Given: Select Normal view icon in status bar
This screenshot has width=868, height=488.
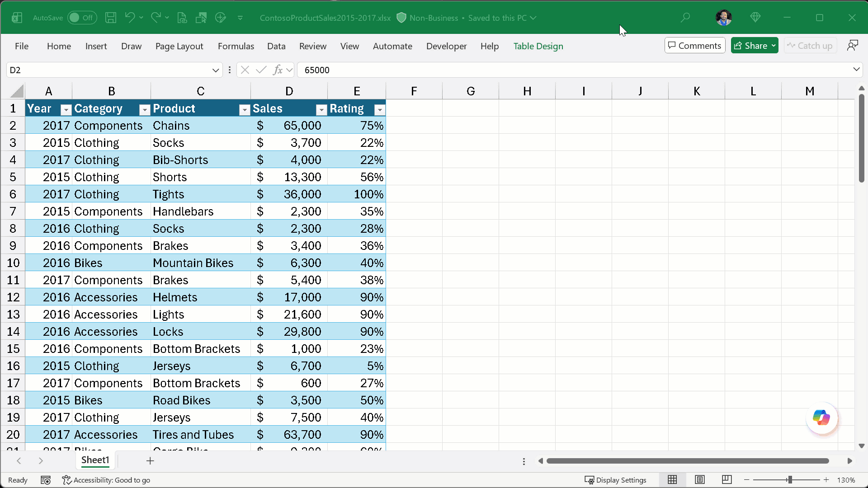Looking at the screenshot, I should click(x=672, y=480).
